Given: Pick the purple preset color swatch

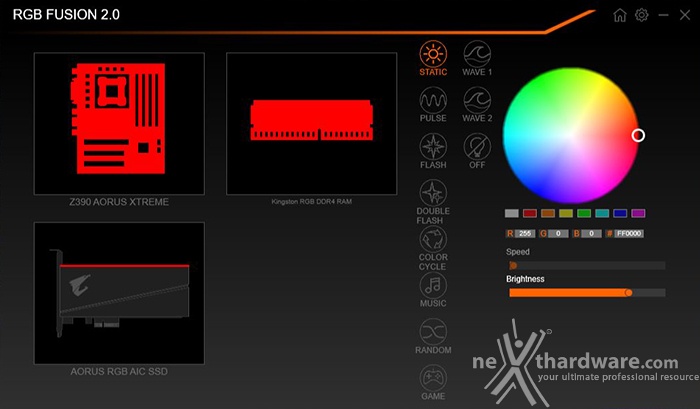Looking at the screenshot, I should click(638, 213).
